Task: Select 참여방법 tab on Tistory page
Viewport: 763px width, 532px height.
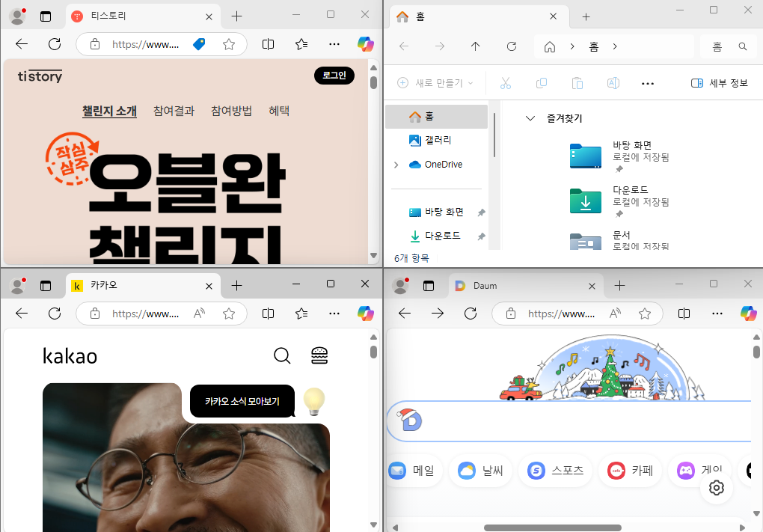Action: point(231,111)
